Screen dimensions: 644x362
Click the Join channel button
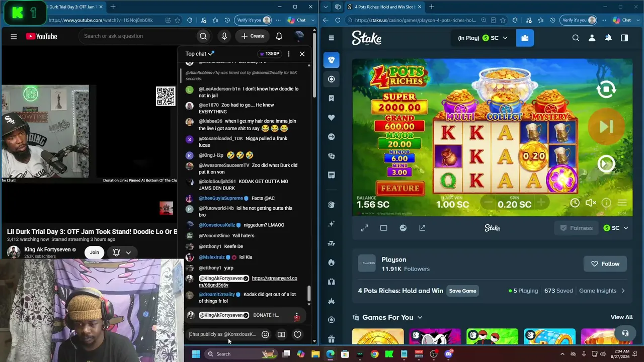pyautogui.click(x=95, y=252)
